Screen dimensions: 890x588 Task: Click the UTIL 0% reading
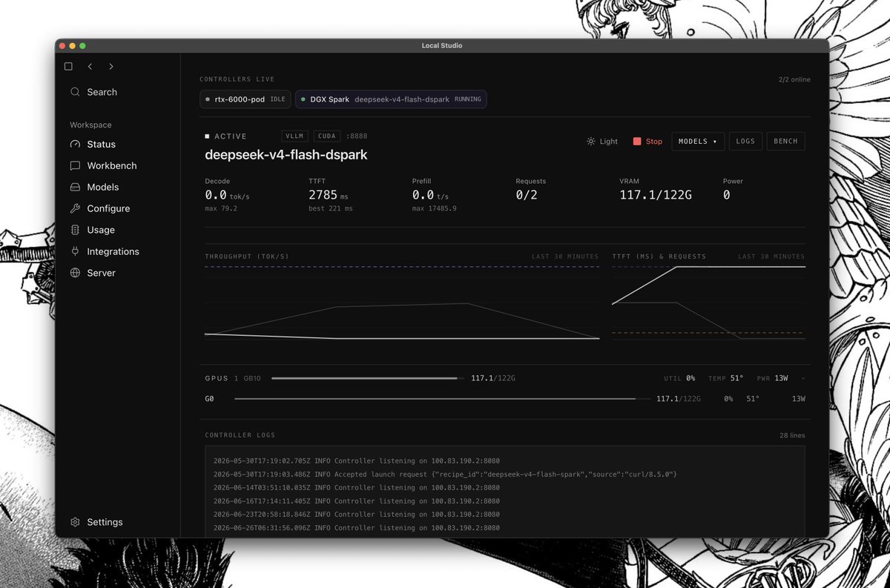679,378
